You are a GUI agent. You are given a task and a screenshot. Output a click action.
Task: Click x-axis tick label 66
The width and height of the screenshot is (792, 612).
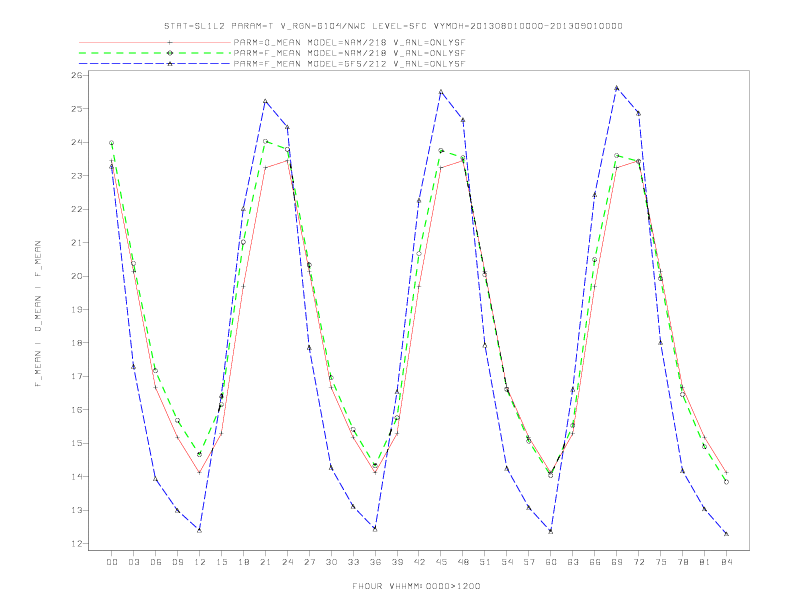(x=595, y=562)
